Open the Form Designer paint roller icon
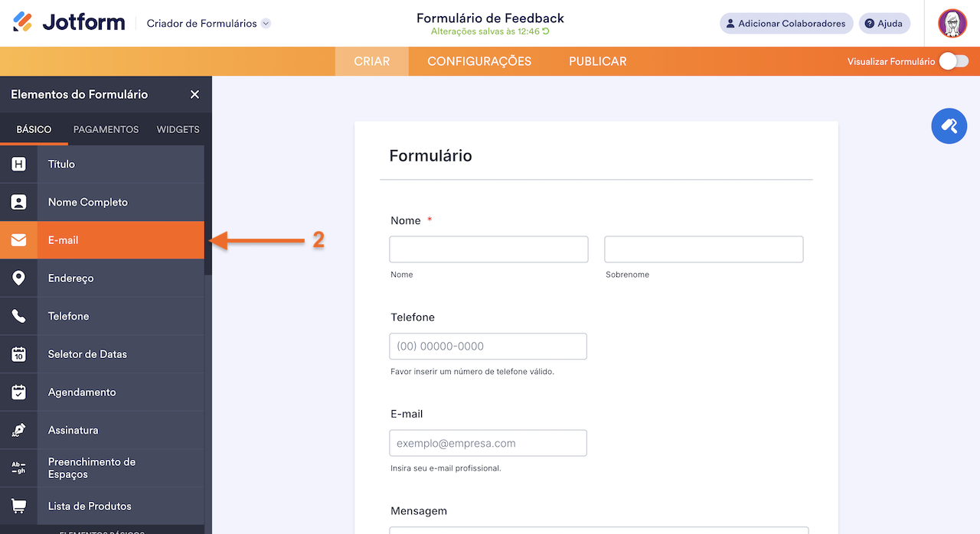 click(949, 125)
